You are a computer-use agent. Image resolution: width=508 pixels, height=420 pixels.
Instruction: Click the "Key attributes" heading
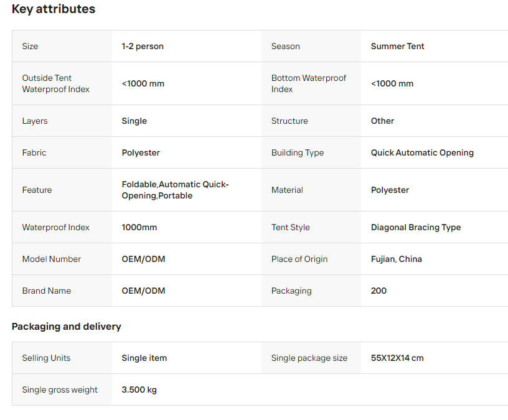(x=54, y=9)
